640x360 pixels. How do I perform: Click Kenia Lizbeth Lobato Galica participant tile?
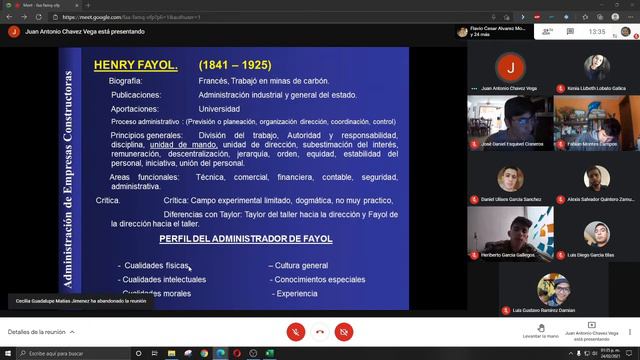597,68
